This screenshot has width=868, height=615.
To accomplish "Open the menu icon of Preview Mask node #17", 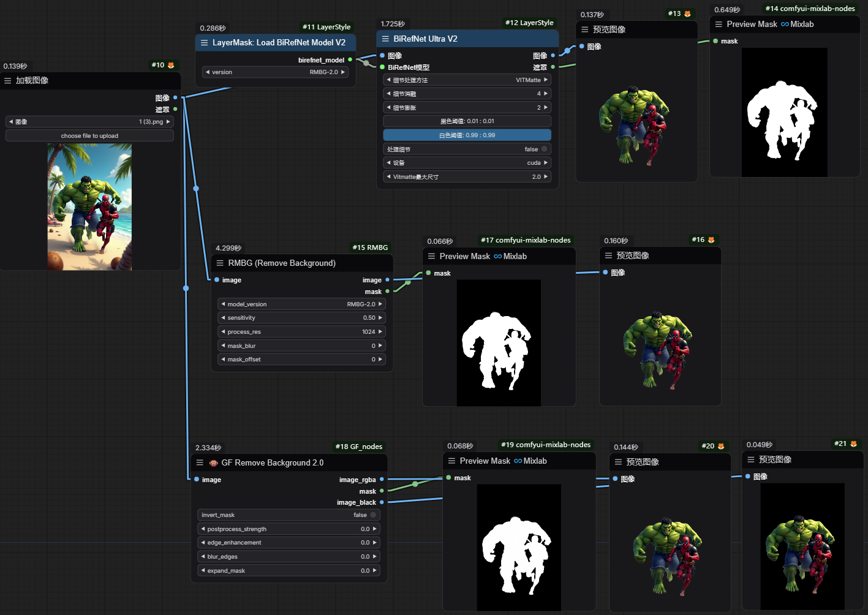I will pyautogui.click(x=431, y=257).
